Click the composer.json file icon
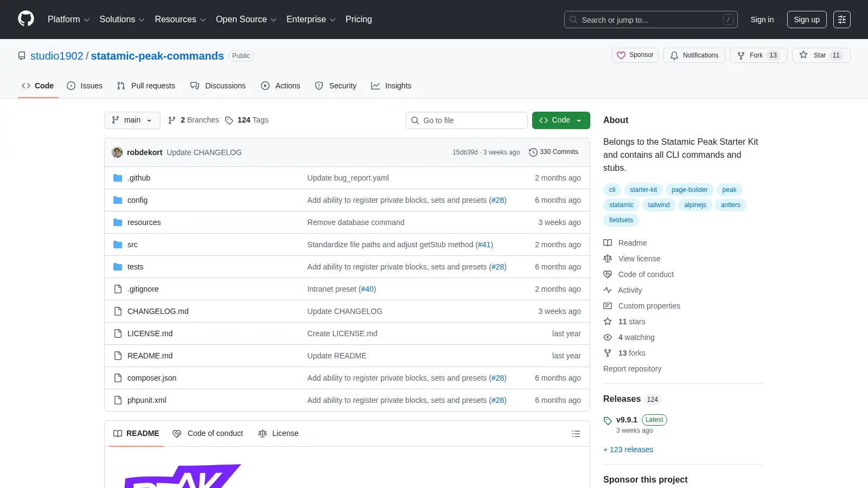The image size is (868, 488). pos(118,378)
